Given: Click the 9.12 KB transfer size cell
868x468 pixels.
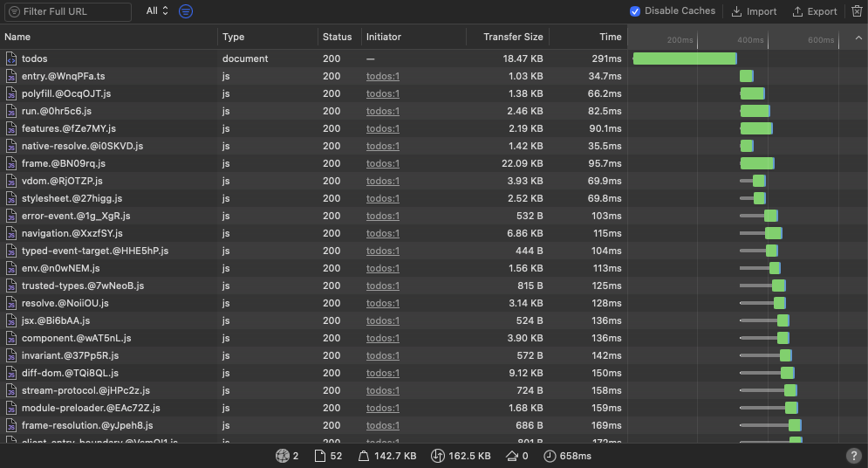Looking at the screenshot, I should tap(526, 373).
